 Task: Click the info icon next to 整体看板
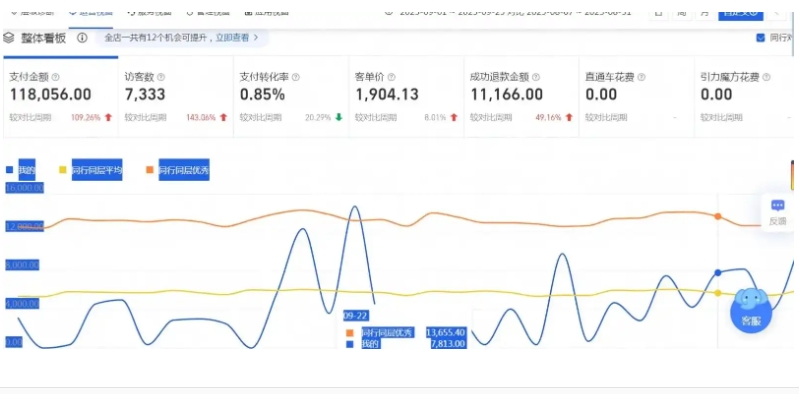click(82, 38)
